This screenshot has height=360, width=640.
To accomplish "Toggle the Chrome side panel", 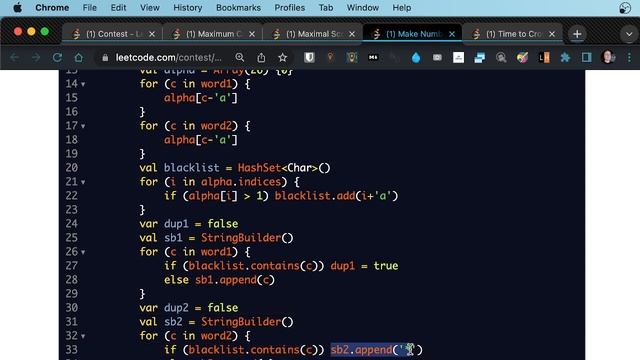I will [587, 58].
